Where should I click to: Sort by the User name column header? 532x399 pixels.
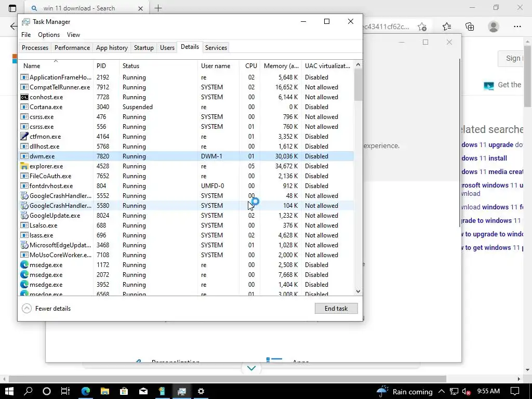[218, 66]
